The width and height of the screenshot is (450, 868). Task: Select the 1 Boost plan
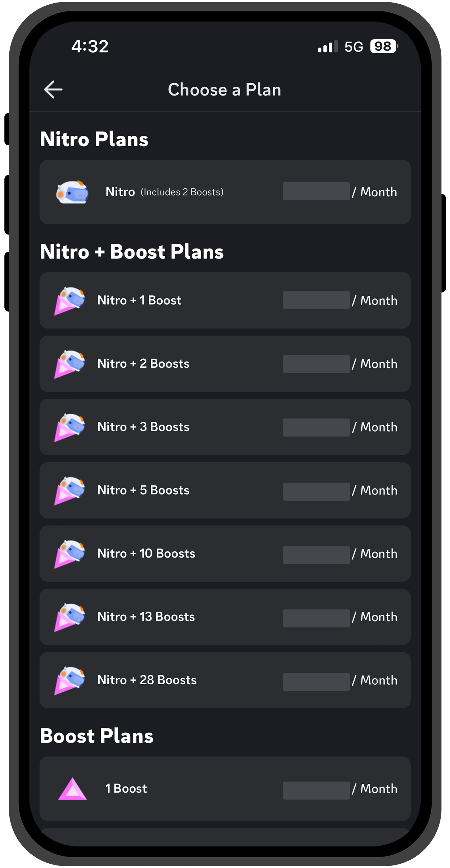[x=225, y=789]
